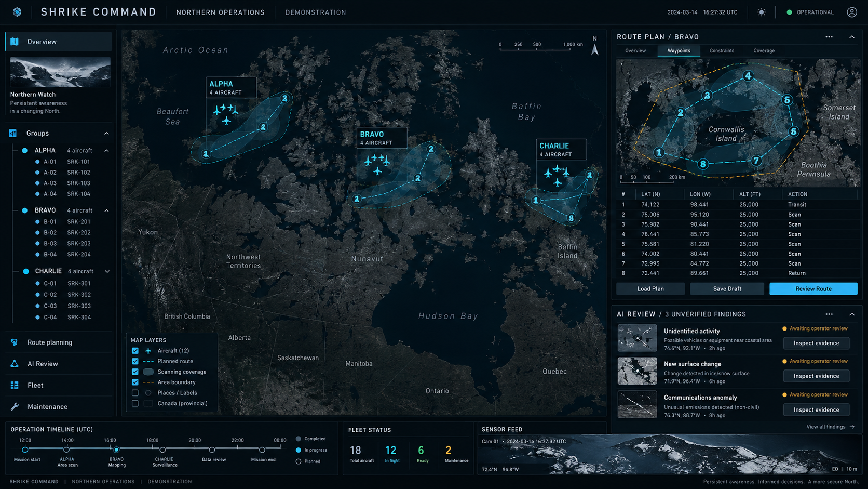Viewport: 868px width, 489px height.
Task: Click the Shrike Command logo icon
Action: [17, 12]
